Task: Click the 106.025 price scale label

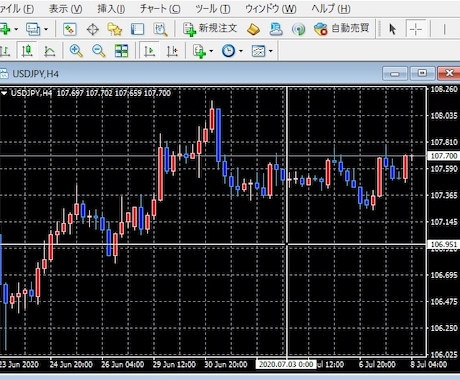Action: click(x=444, y=354)
